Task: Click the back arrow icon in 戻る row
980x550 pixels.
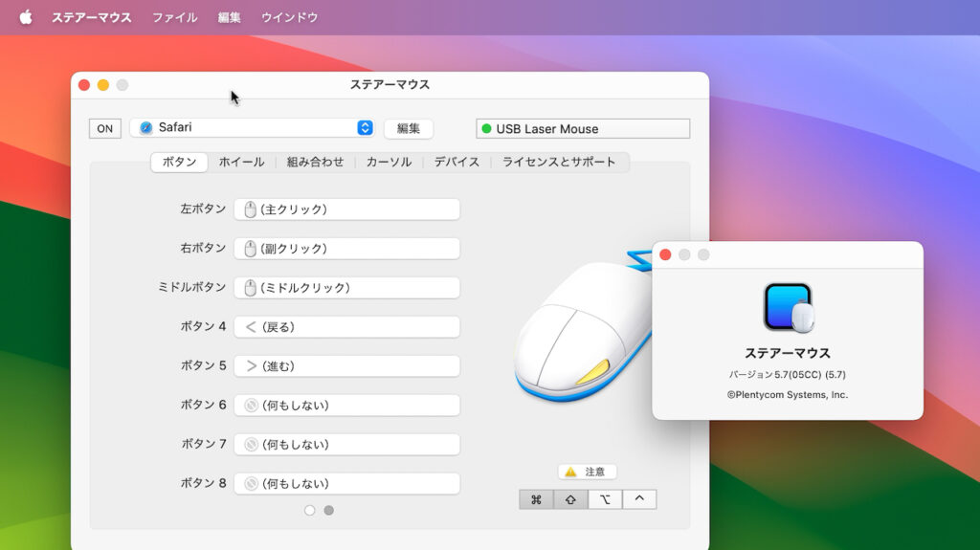Action: point(251,327)
